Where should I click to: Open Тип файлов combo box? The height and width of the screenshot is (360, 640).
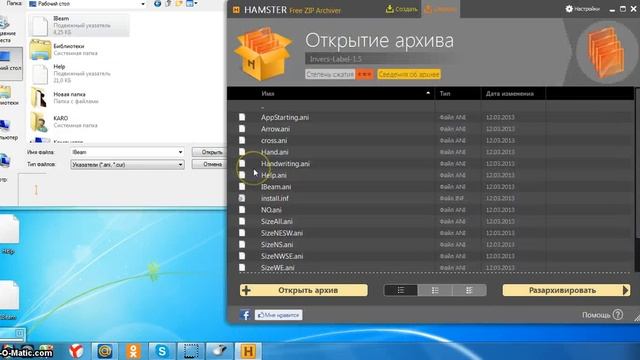coord(127,164)
